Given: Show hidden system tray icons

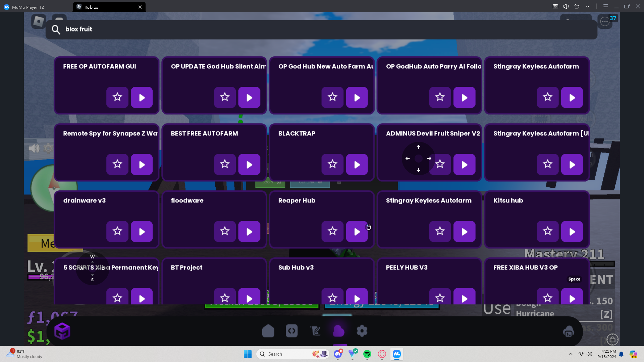Looking at the screenshot, I should (571, 354).
